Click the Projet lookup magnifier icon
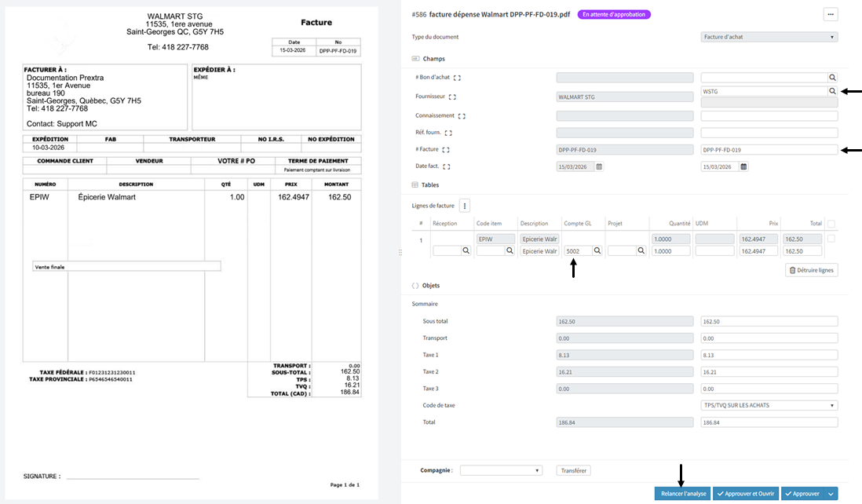Screen dimensions: 862x504 641,251
